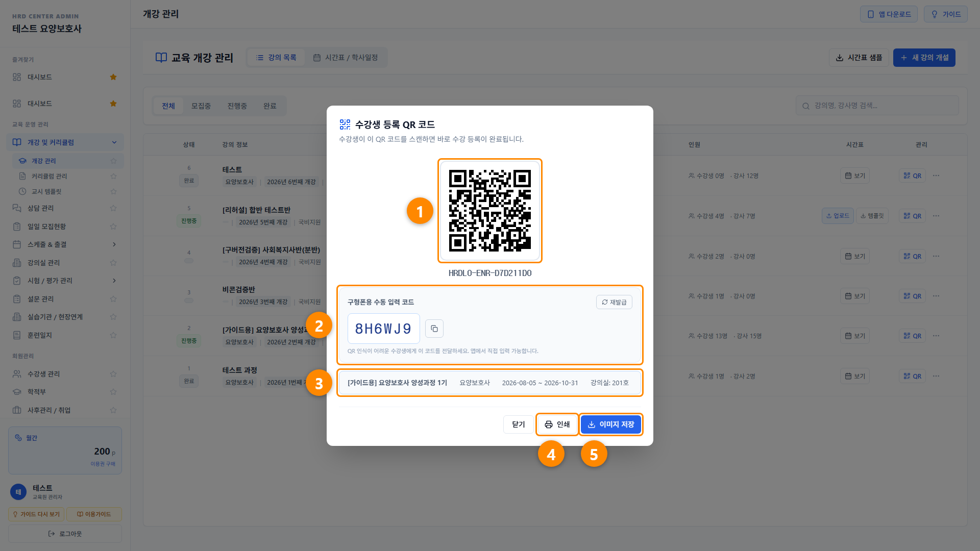Viewport: 980px width, 551px height.
Task: Open QR for the 테스트 과정 row
Action: (912, 376)
